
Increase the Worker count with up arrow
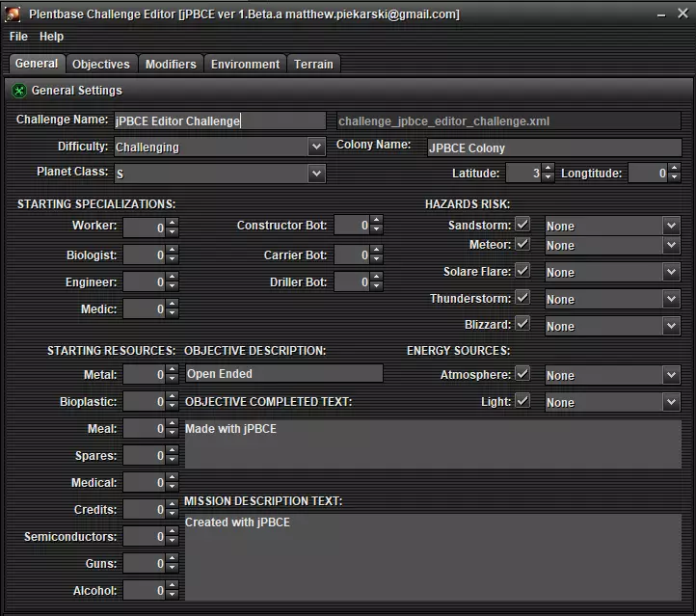[172, 221]
